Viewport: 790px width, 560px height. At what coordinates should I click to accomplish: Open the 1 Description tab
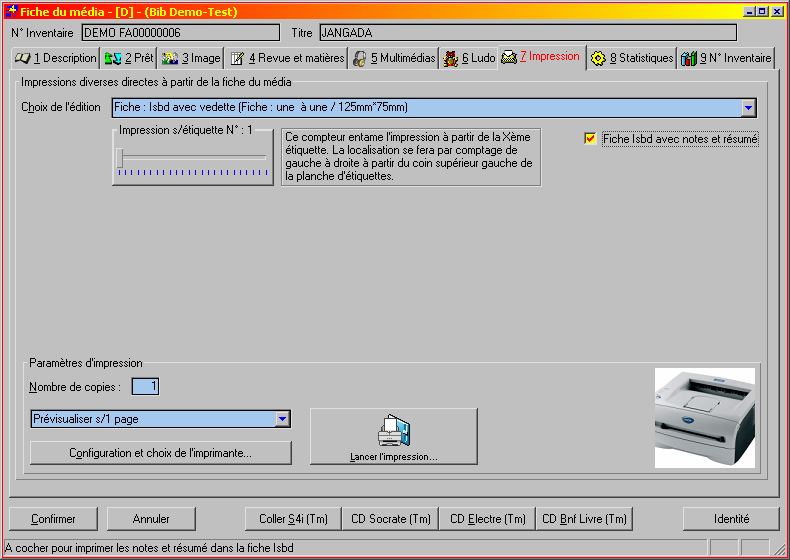pyautogui.click(x=56, y=58)
